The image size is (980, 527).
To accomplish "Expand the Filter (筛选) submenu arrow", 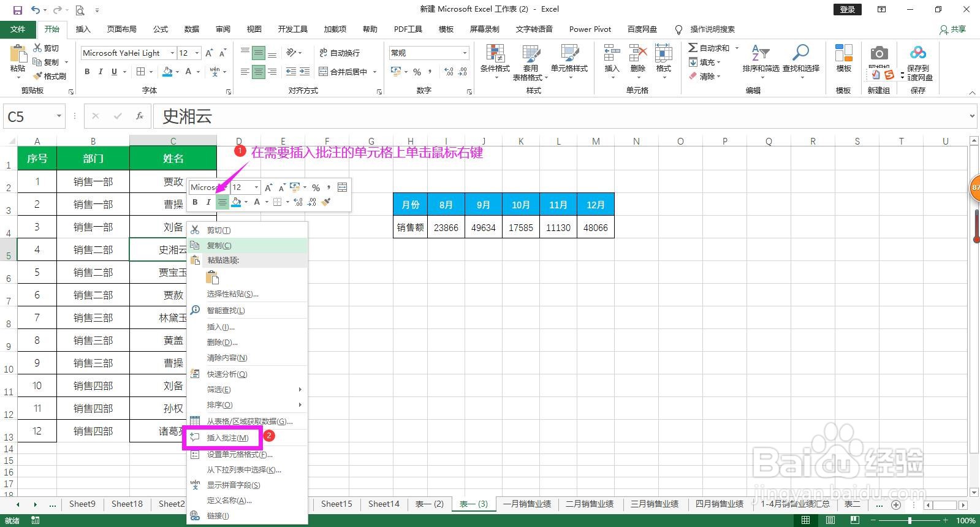I will [x=300, y=389].
